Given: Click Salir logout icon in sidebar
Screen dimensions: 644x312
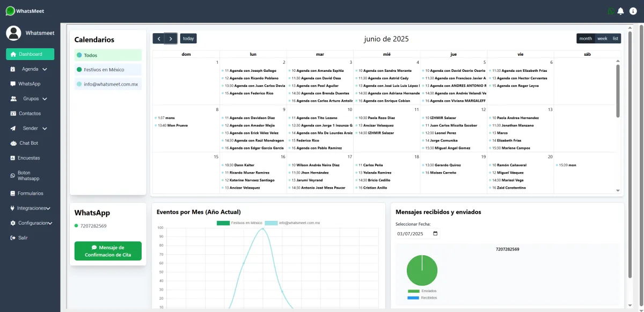Looking at the screenshot, I should pos(13,237).
